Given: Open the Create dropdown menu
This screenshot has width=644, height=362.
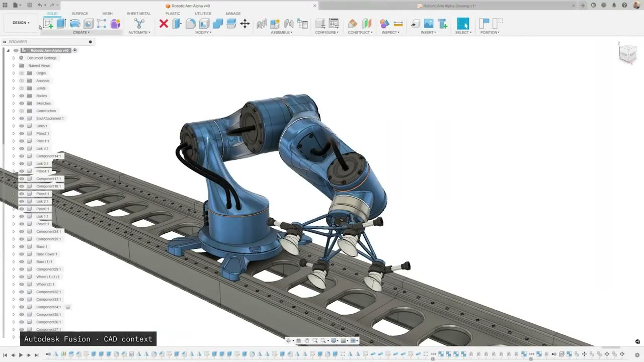Looking at the screenshot, I should (x=81, y=32).
